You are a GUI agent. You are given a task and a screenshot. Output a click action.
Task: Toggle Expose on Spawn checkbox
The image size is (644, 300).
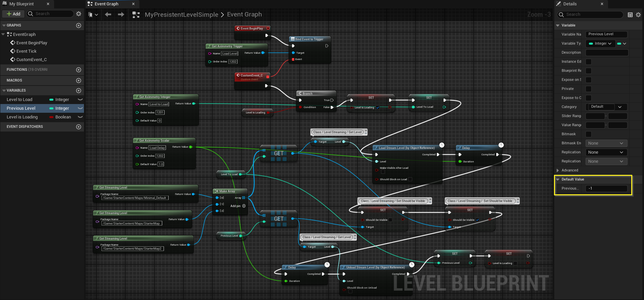tap(589, 80)
